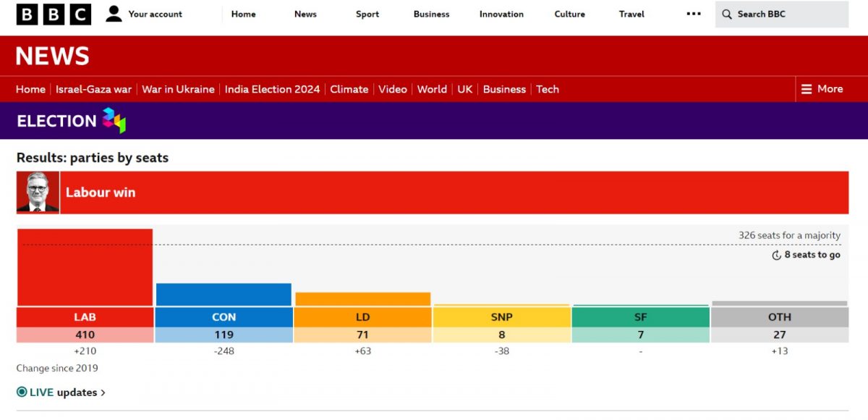
Task: Open the UK section
Action: click(x=464, y=89)
